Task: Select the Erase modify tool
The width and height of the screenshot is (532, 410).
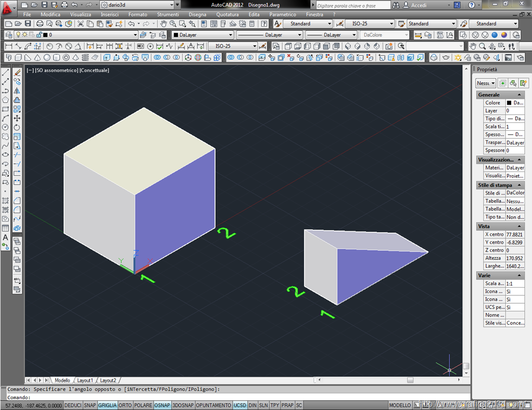Action: point(17,72)
